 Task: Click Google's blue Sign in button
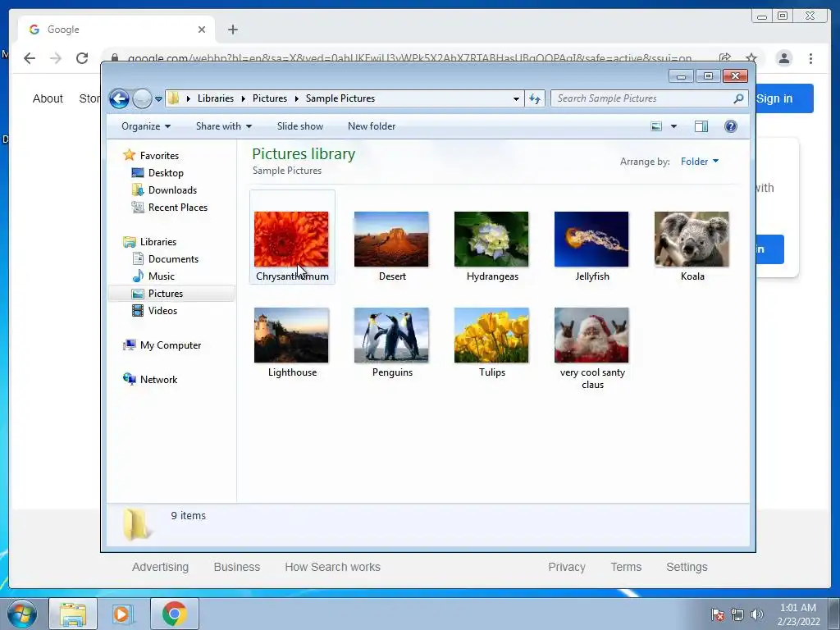784,98
